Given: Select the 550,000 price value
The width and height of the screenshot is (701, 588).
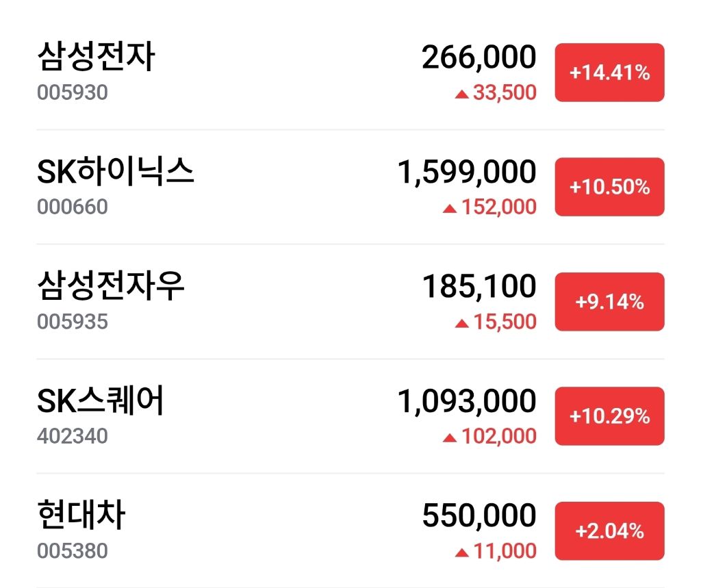Looking at the screenshot, I should click(479, 515).
